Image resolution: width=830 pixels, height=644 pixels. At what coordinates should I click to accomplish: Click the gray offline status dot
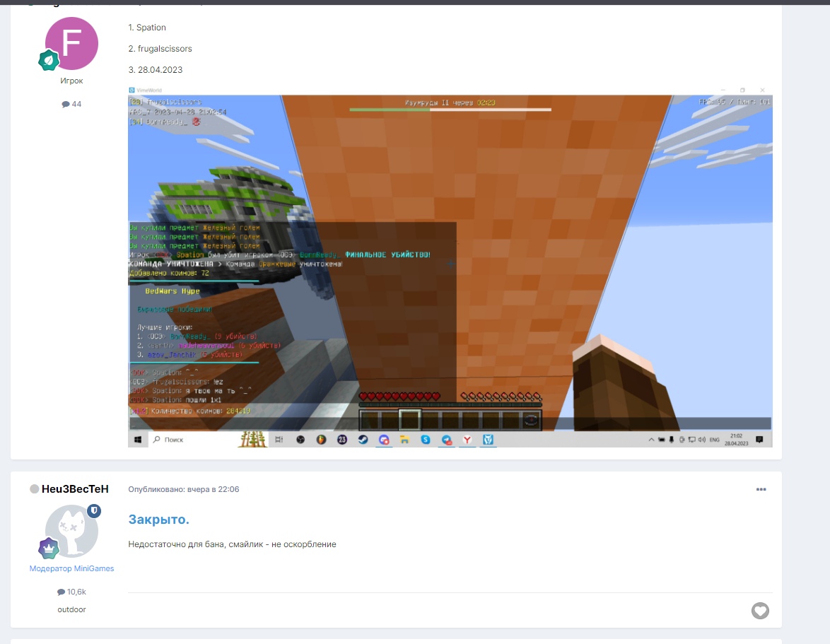(x=34, y=489)
